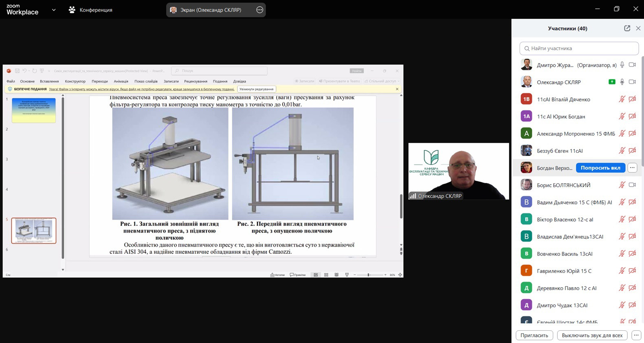Toggle Олександр СКЛЯР's camera icon

[632, 82]
